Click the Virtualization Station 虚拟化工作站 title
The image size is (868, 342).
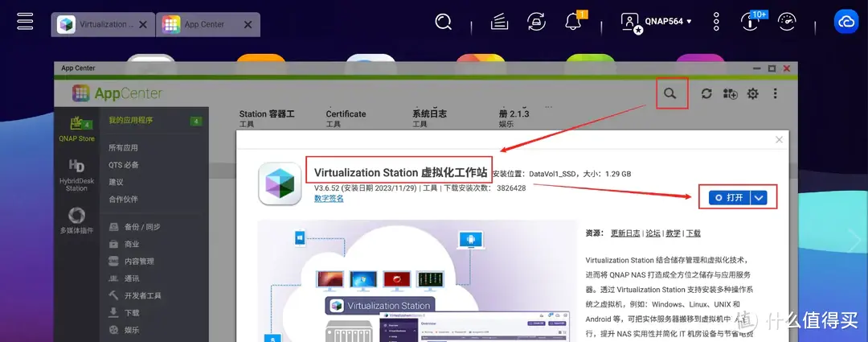400,172
